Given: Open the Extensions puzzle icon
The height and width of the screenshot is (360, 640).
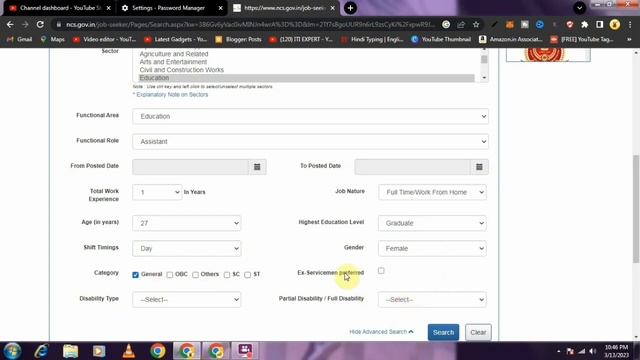Looking at the screenshot, I should tap(584, 24).
